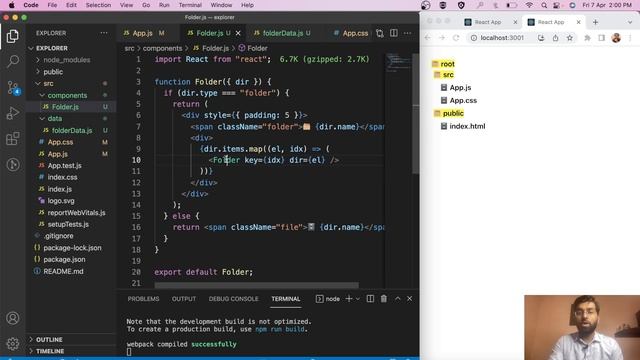Collapse the data folder

tap(71, 119)
